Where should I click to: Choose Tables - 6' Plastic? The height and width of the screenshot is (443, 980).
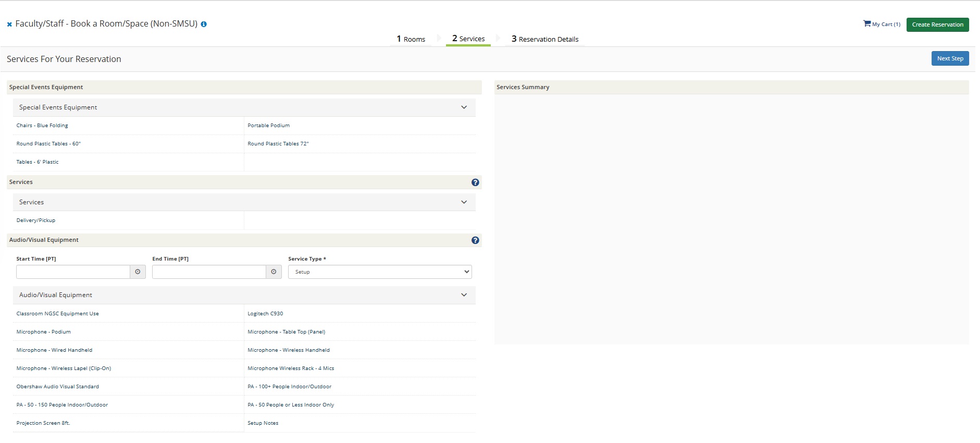pos(38,162)
